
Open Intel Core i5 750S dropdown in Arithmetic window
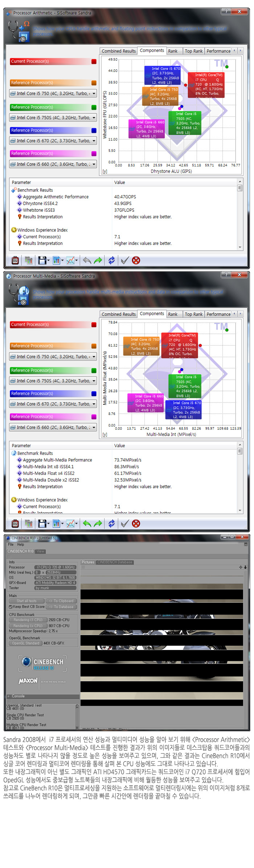53,118
